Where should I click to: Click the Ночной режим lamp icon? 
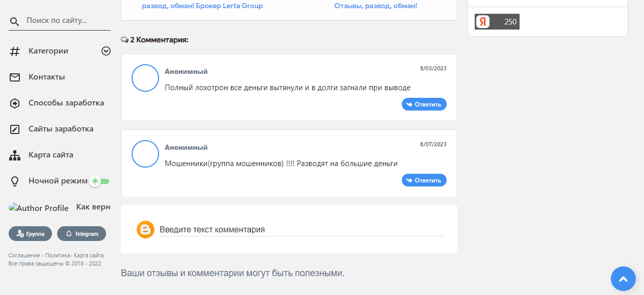(14, 180)
